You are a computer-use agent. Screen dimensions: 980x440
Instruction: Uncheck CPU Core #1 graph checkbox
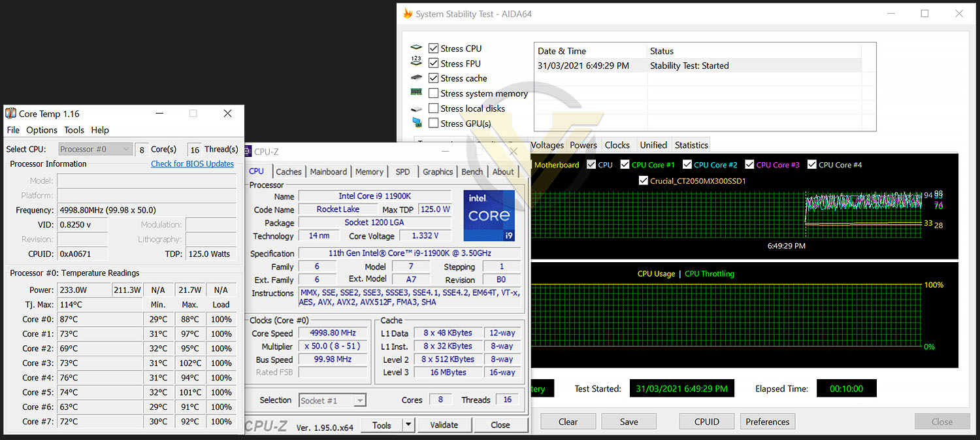pos(625,165)
